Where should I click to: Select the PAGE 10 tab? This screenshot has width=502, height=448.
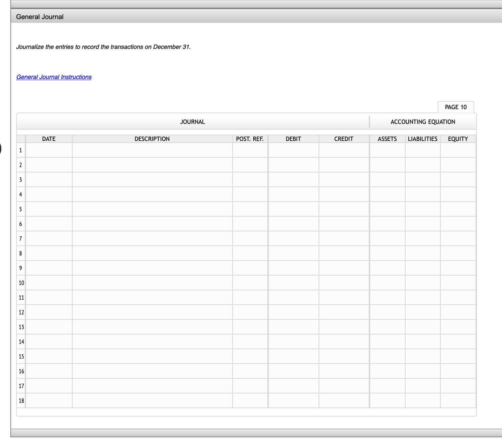(456, 107)
